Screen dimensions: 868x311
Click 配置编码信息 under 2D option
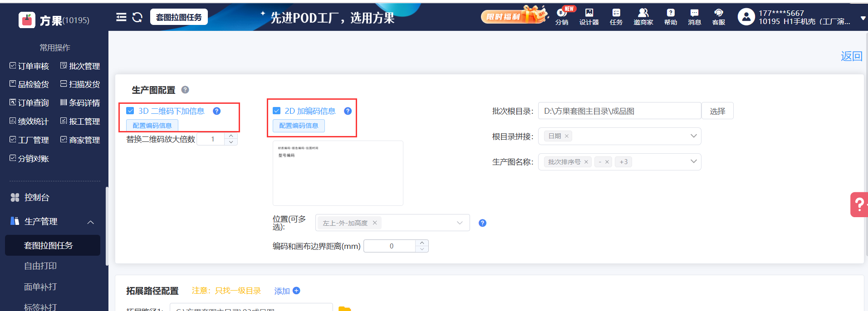[x=299, y=126]
